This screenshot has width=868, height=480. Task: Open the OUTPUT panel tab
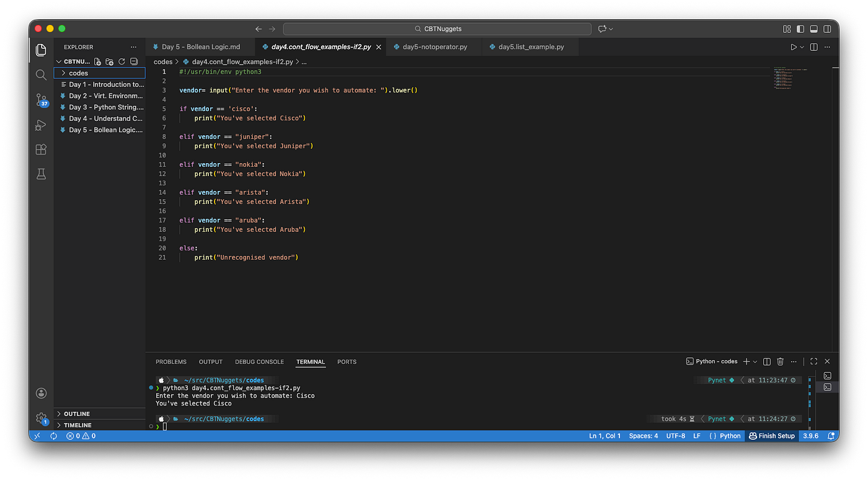211,362
